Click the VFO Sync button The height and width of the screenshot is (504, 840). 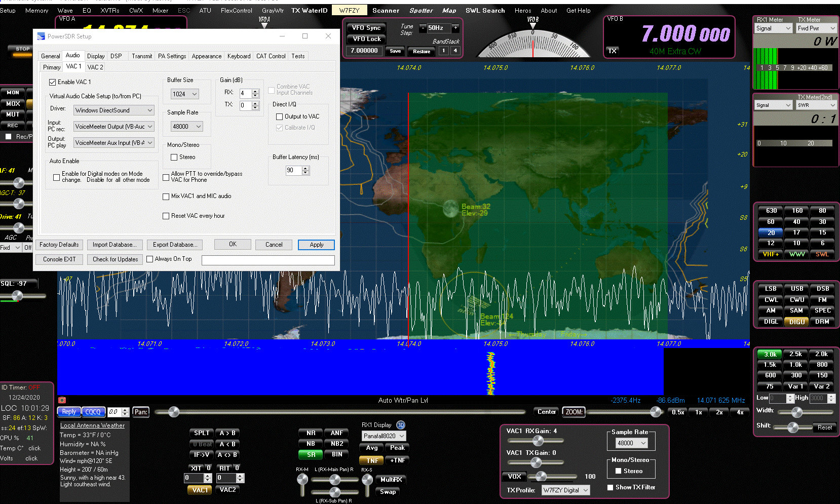tap(366, 28)
